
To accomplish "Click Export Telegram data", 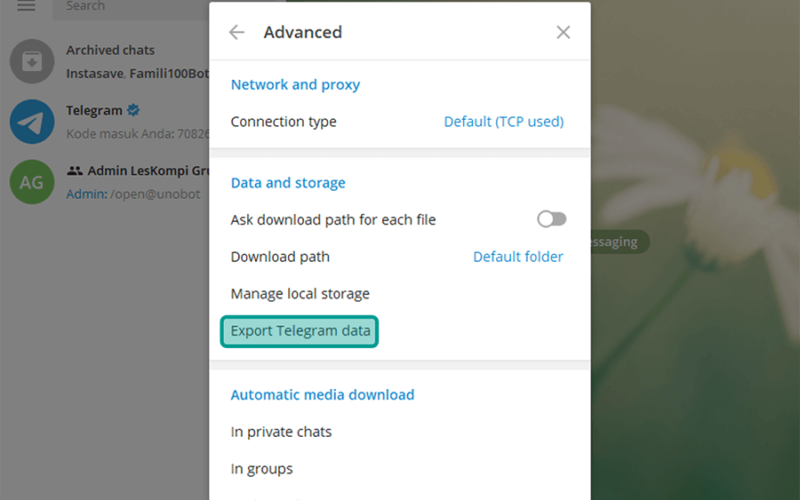I will pos(299,331).
